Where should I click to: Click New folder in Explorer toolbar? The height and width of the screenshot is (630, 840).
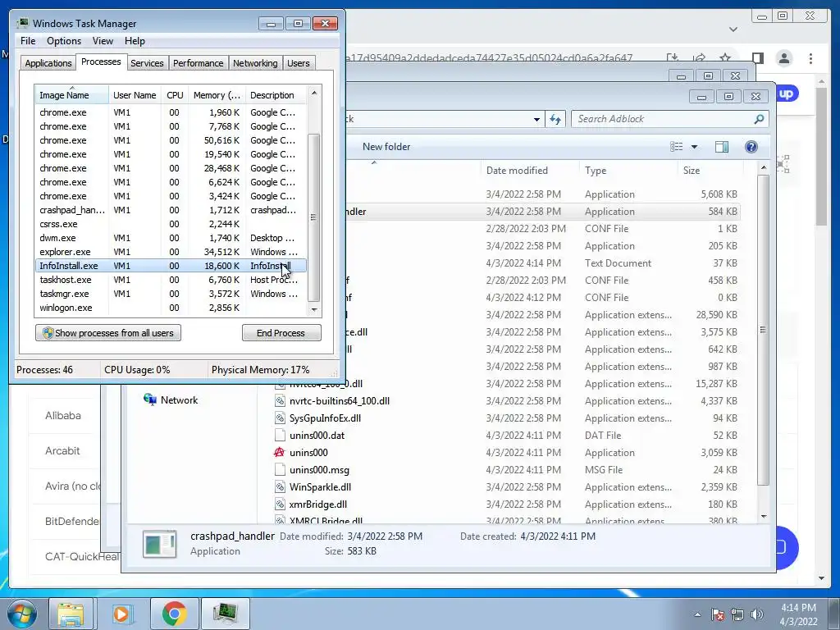pyautogui.click(x=386, y=147)
